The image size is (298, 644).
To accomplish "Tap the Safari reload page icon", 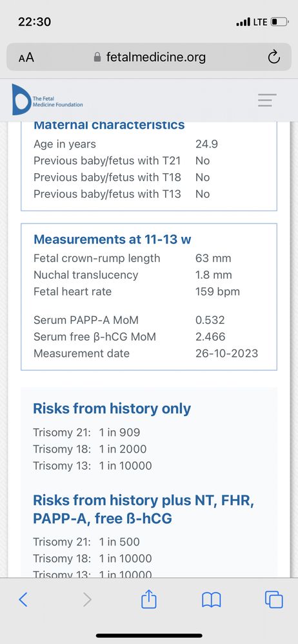I will pos(273,57).
